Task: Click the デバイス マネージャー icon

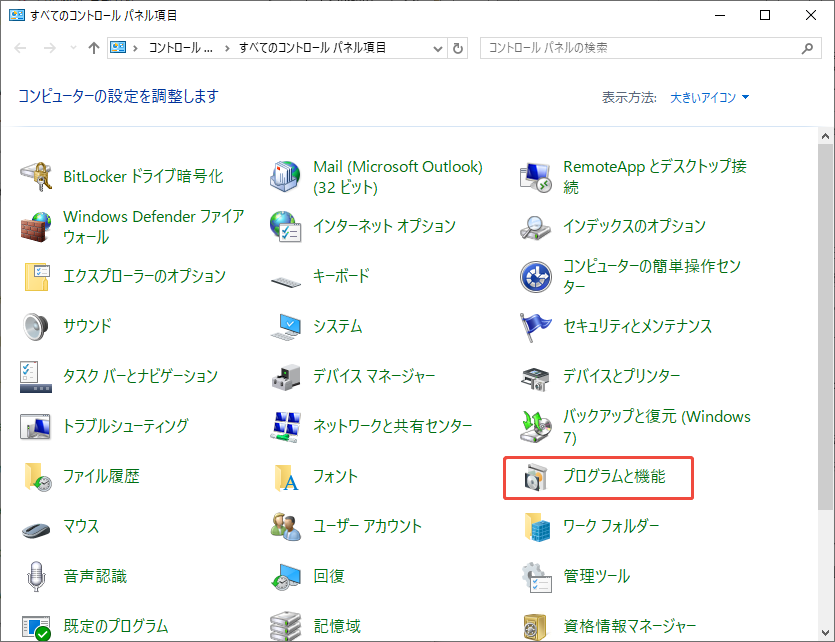Action: tap(287, 377)
